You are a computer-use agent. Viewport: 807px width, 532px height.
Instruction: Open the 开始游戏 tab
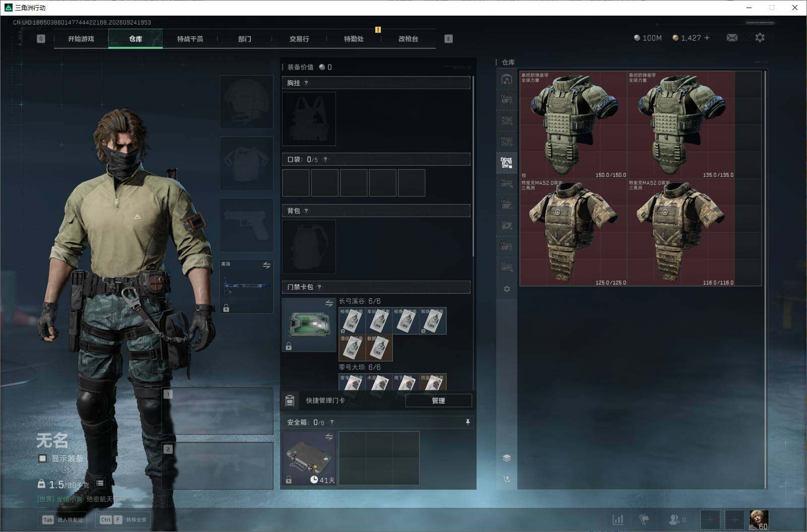(x=81, y=39)
